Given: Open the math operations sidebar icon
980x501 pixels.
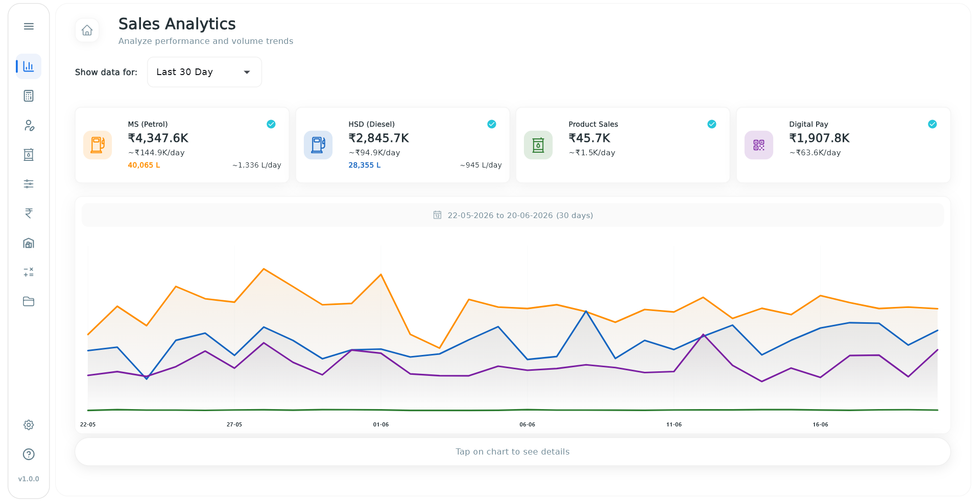Looking at the screenshot, I should coord(29,272).
